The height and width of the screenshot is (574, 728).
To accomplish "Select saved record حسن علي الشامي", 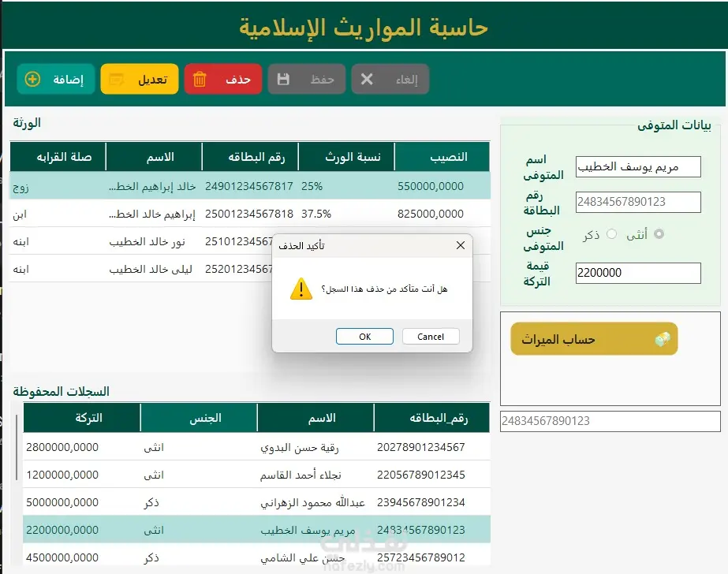I will (303, 557).
